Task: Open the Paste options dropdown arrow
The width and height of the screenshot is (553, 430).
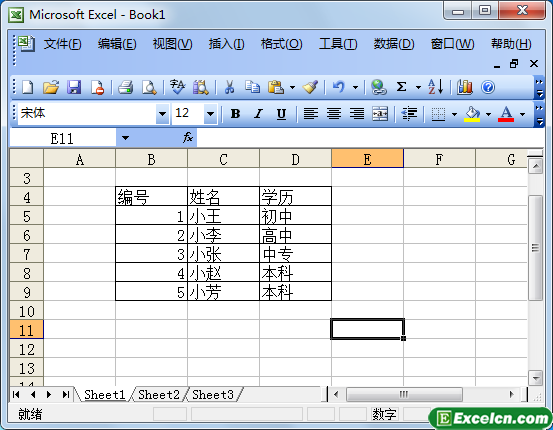Action: (x=292, y=87)
